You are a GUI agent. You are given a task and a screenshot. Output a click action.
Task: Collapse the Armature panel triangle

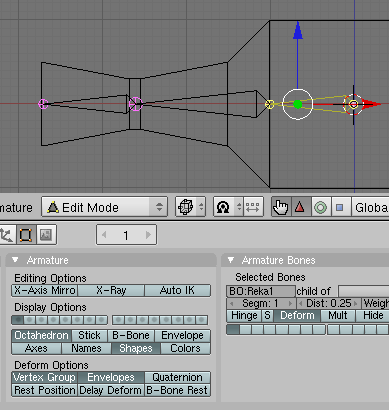[15, 260]
